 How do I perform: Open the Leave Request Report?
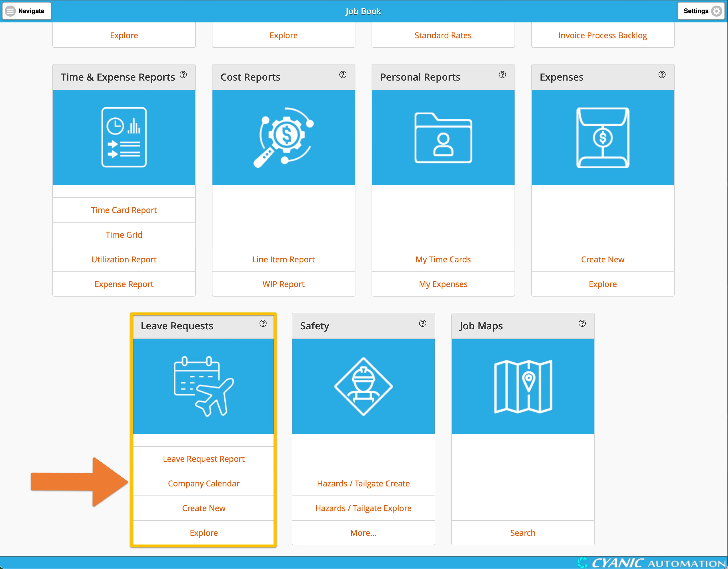click(204, 459)
